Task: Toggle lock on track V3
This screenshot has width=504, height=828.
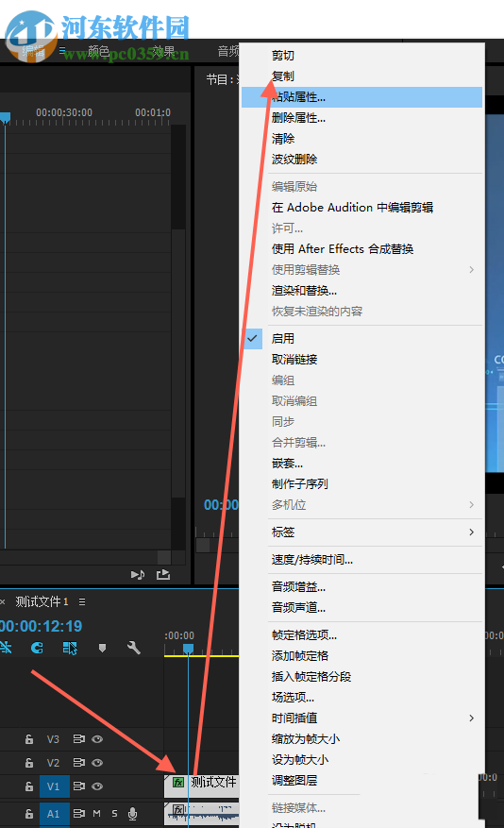Action: (x=29, y=739)
